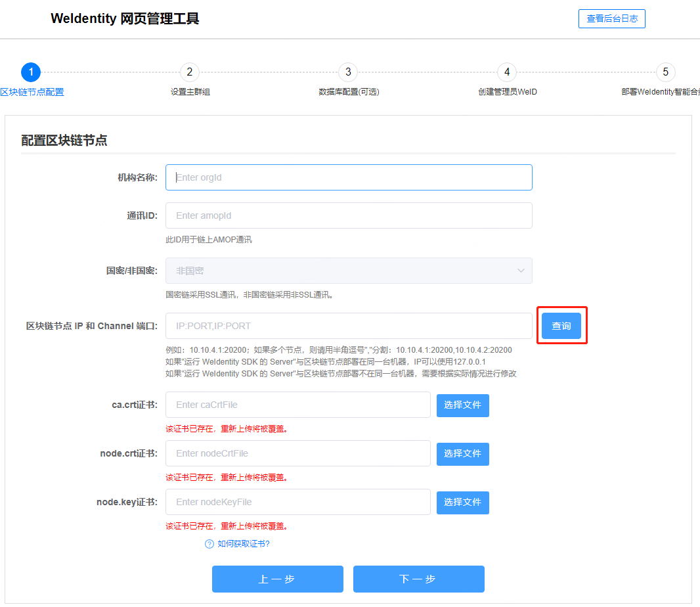Click the WeIdentity 网页管理工具 title
Viewport: 700px width, 607px height.
125,19
